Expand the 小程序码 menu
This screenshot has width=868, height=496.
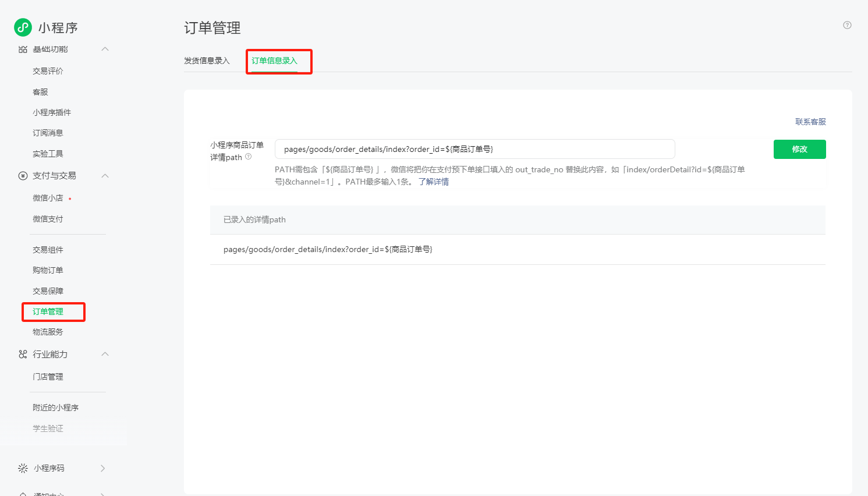103,468
